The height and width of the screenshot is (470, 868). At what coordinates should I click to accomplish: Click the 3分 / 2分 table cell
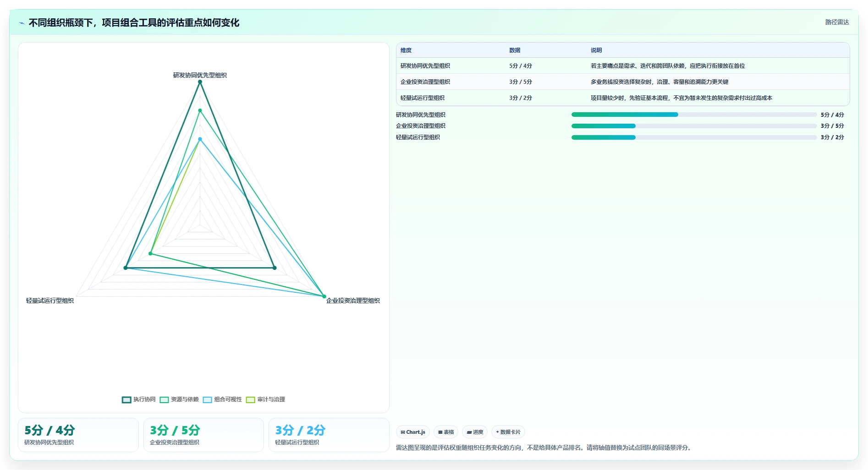coord(521,98)
